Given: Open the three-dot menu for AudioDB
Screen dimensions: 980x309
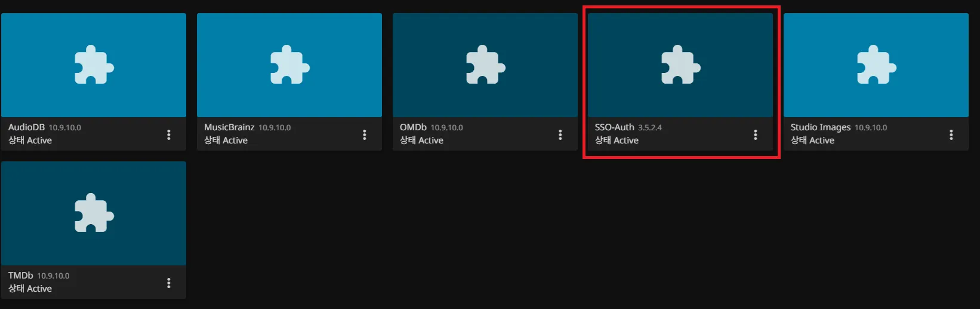Looking at the screenshot, I should point(169,134).
